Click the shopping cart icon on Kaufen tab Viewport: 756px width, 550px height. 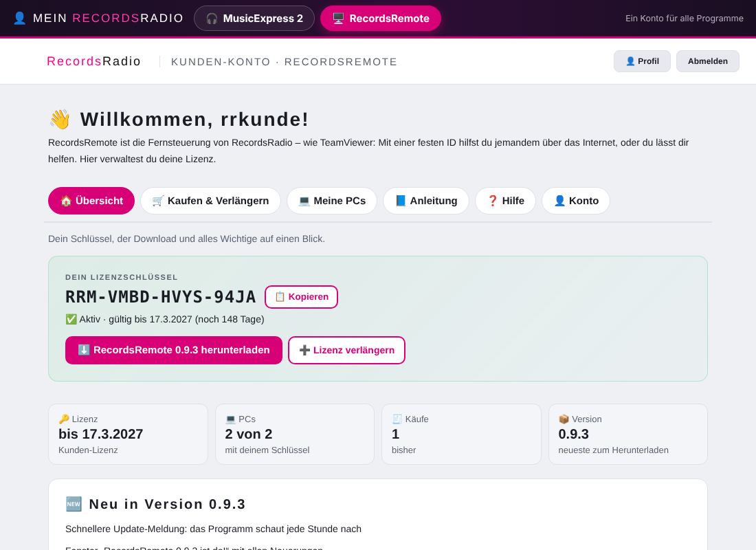click(158, 201)
